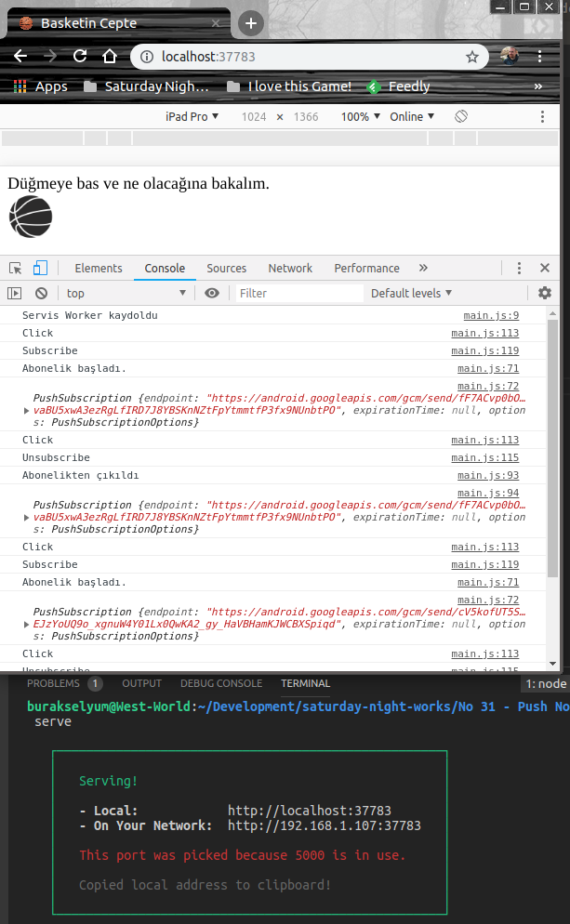Reload the page with refresh icon
The width and height of the screenshot is (570, 924).
(x=80, y=57)
